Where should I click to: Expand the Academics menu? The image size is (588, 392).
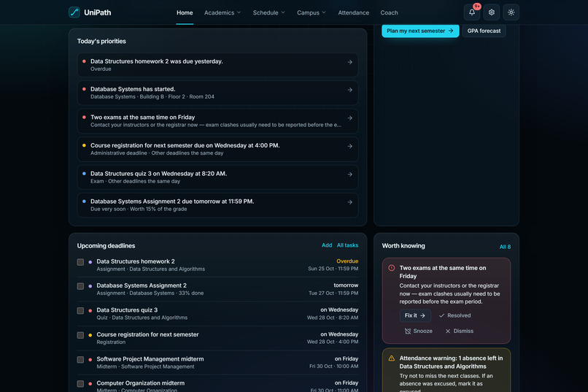click(223, 12)
